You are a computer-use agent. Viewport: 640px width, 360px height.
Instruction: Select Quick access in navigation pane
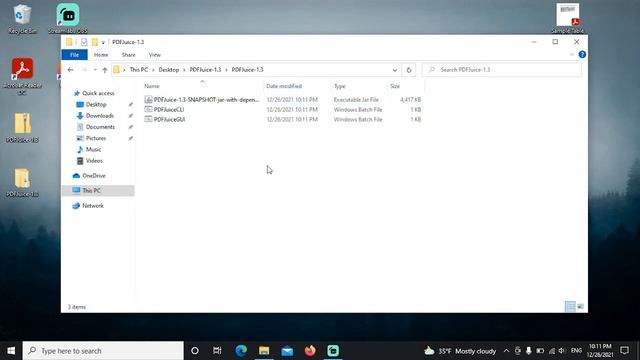click(x=98, y=93)
